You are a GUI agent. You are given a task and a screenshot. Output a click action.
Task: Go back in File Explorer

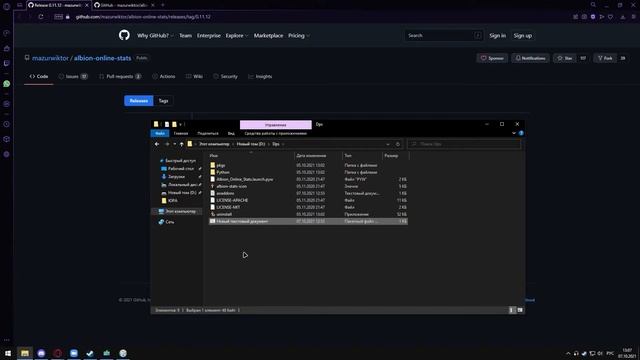tap(157, 144)
